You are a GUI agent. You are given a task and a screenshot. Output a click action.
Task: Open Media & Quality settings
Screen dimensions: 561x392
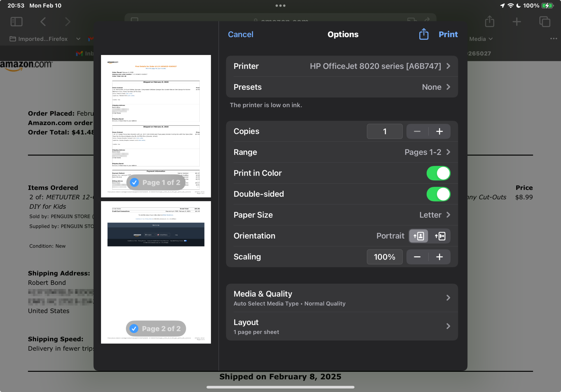[342, 298]
